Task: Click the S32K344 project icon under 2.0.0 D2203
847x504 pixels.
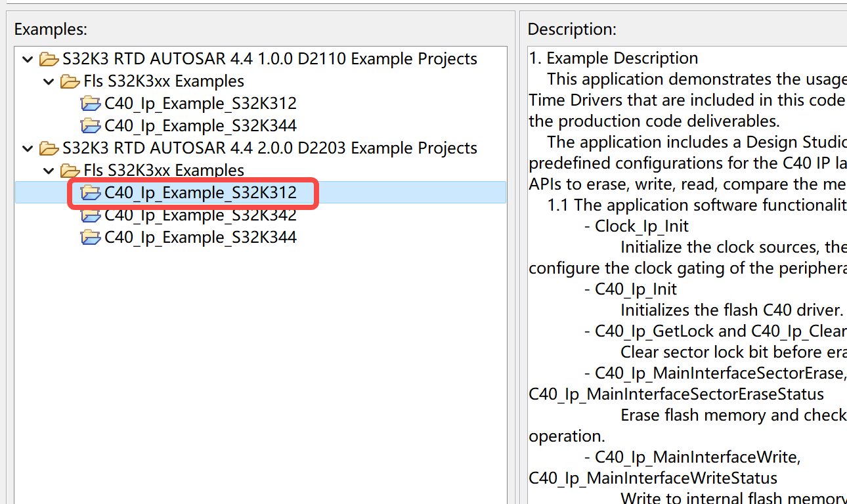Action: [x=91, y=238]
